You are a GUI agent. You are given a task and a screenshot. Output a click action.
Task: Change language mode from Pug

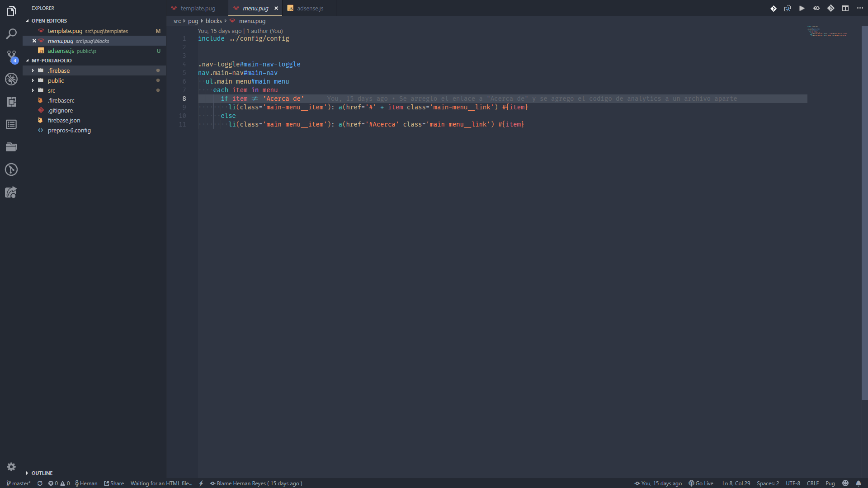click(x=830, y=483)
